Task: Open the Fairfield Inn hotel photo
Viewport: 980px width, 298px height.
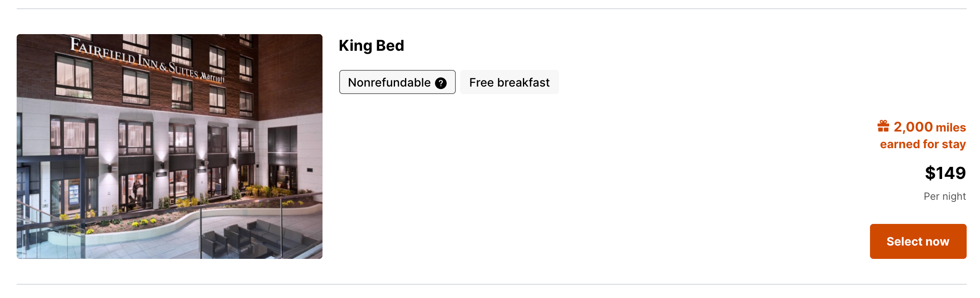Action: pyautogui.click(x=169, y=146)
